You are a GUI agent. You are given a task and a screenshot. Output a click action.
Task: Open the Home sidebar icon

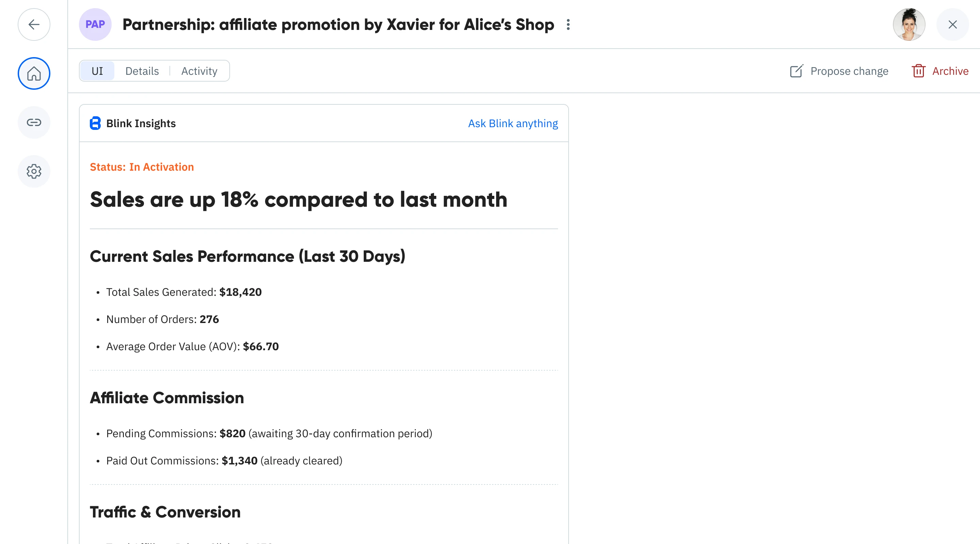[x=34, y=73]
